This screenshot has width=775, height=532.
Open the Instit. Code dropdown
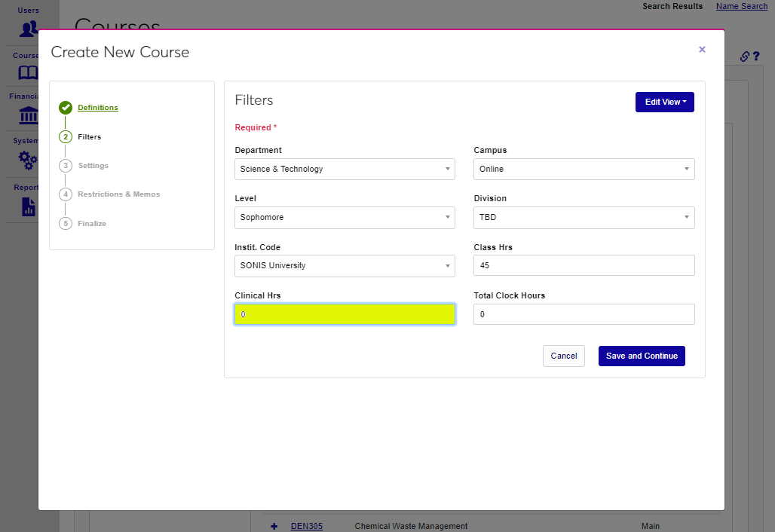(345, 265)
